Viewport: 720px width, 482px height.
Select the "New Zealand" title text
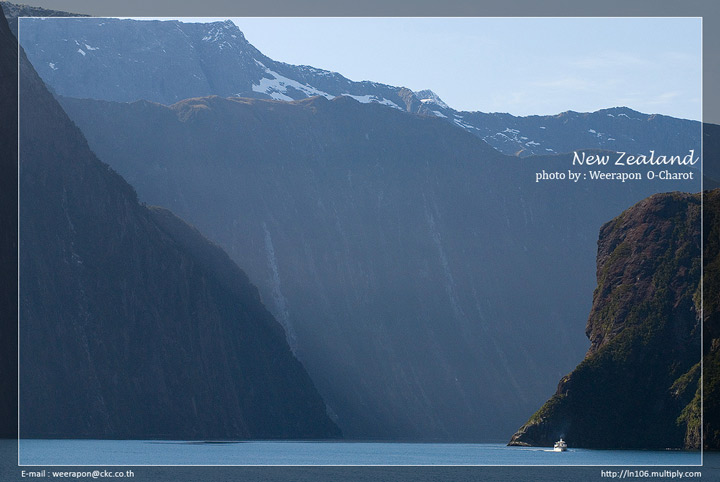[x=634, y=158]
